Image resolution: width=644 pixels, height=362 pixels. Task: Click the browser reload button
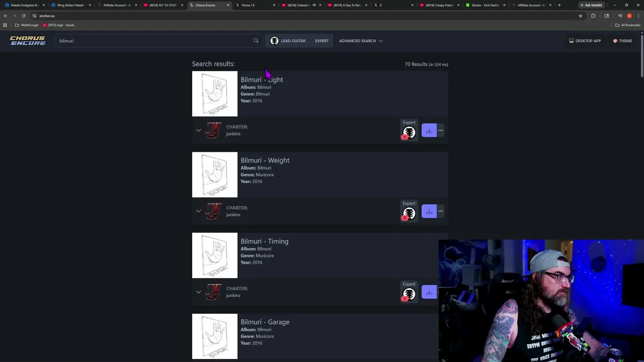(x=23, y=16)
